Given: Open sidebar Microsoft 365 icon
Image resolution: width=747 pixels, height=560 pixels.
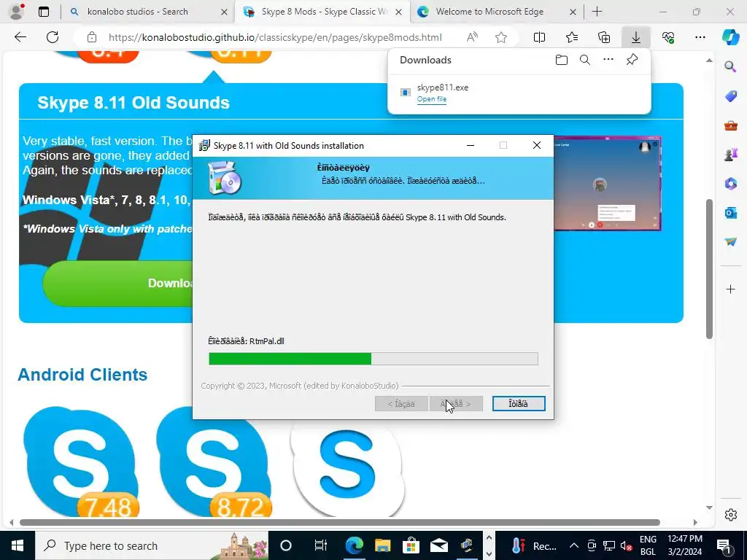Looking at the screenshot, I should tap(730, 183).
